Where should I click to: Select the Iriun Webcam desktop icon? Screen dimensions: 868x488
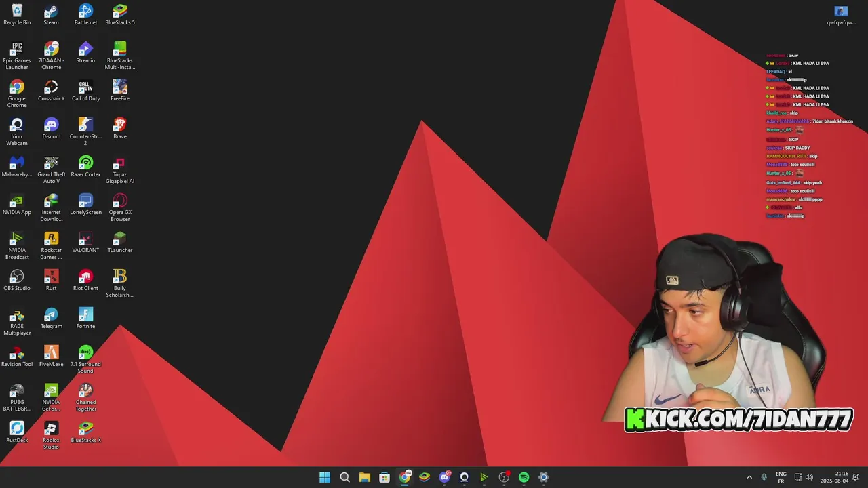coord(17,131)
